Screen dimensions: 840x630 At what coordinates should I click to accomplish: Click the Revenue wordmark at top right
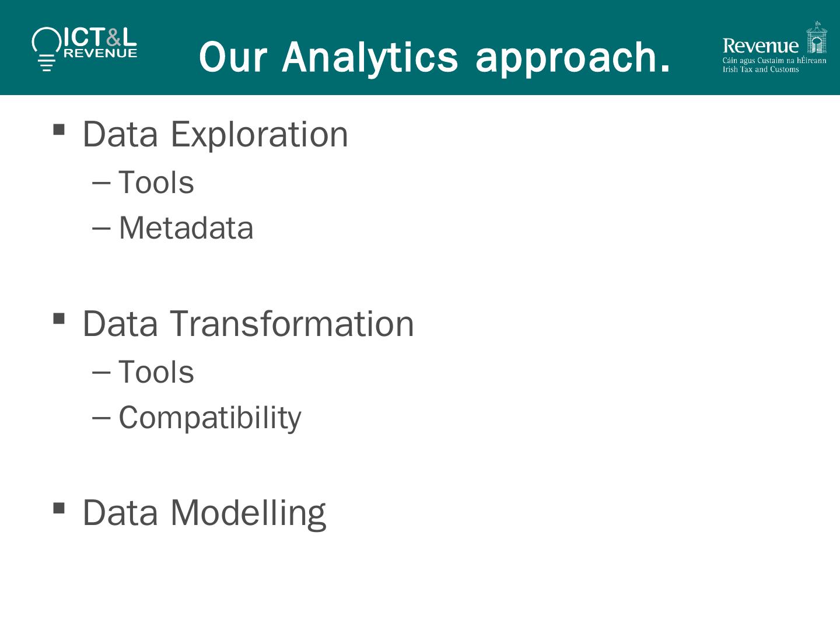pos(760,45)
